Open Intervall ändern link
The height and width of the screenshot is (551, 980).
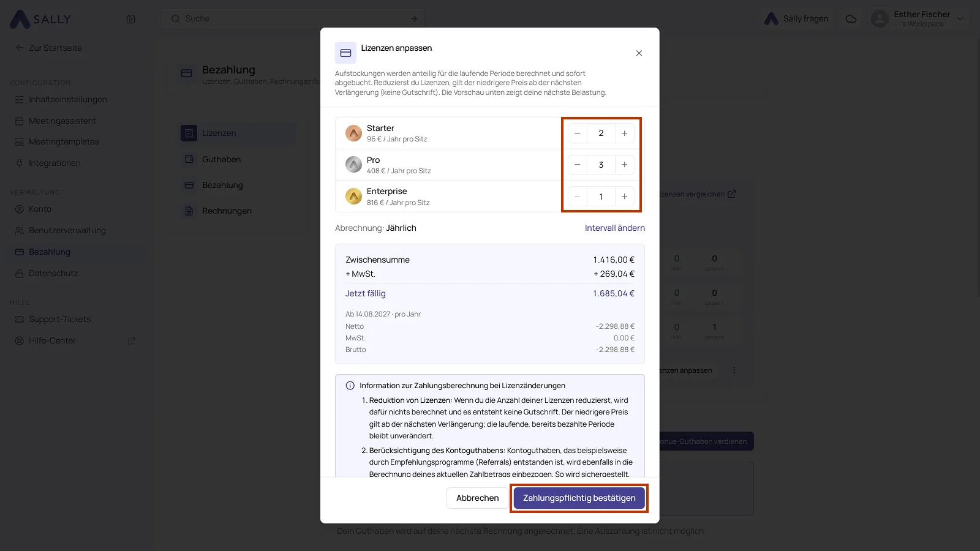[x=614, y=228]
